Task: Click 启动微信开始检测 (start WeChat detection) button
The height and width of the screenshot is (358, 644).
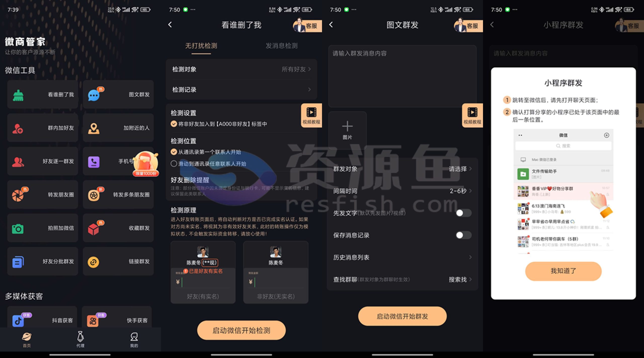Action: click(x=242, y=331)
